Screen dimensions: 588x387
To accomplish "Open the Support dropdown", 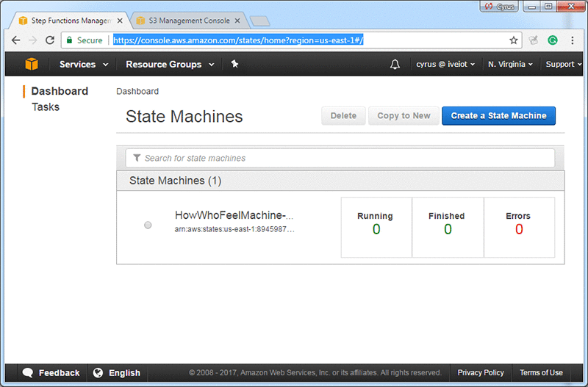I will click(x=564, y=65).
